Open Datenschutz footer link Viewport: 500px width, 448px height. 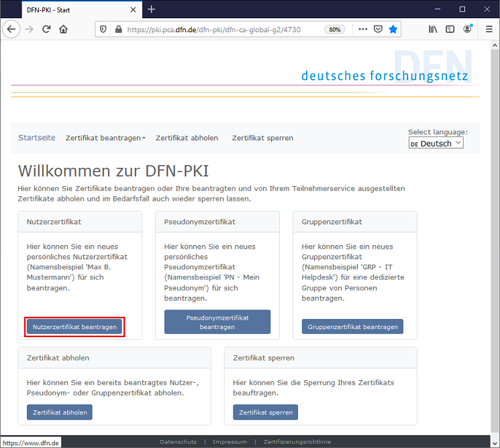coord(179,442)
